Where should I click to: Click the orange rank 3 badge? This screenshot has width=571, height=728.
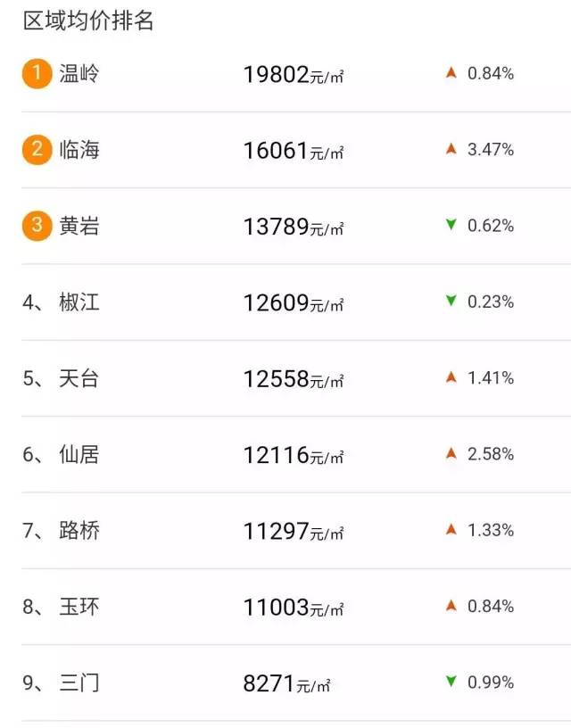[37, 226]
